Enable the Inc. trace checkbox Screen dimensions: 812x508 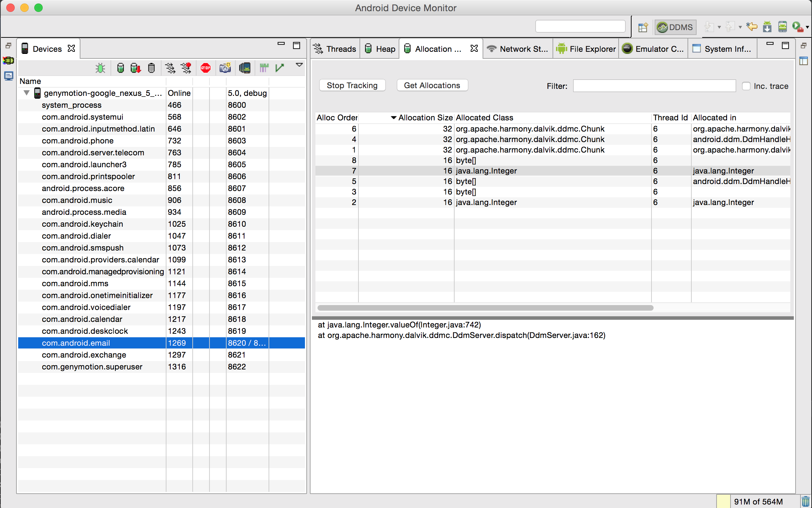click(746, 86)
